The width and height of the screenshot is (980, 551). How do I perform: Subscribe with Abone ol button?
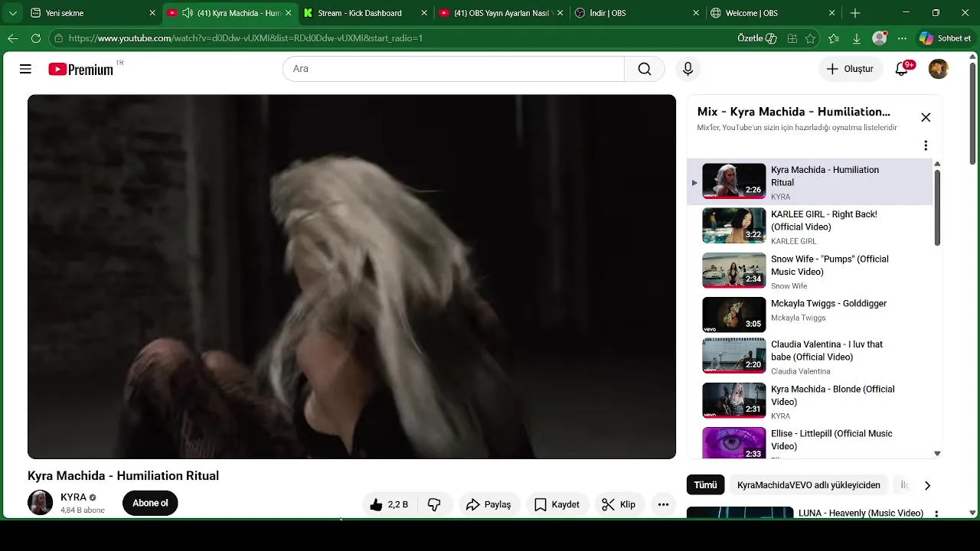click(x=150, y=503)
